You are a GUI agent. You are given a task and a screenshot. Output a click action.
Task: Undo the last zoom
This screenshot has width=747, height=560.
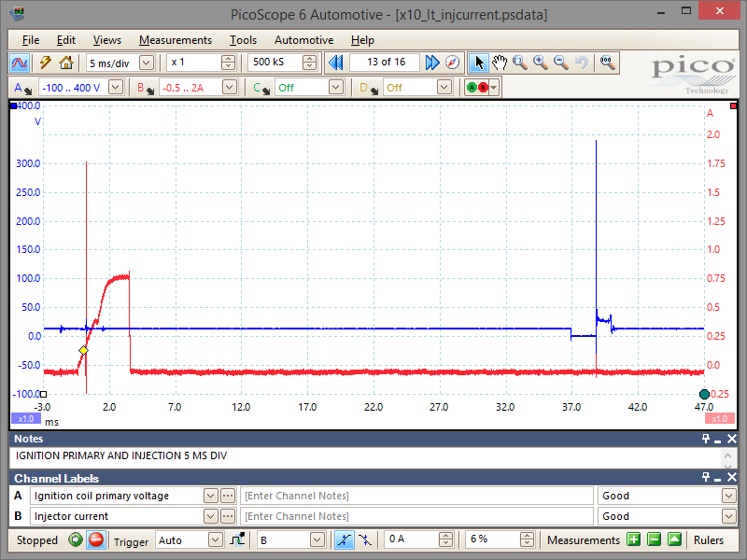click(581, 63)
